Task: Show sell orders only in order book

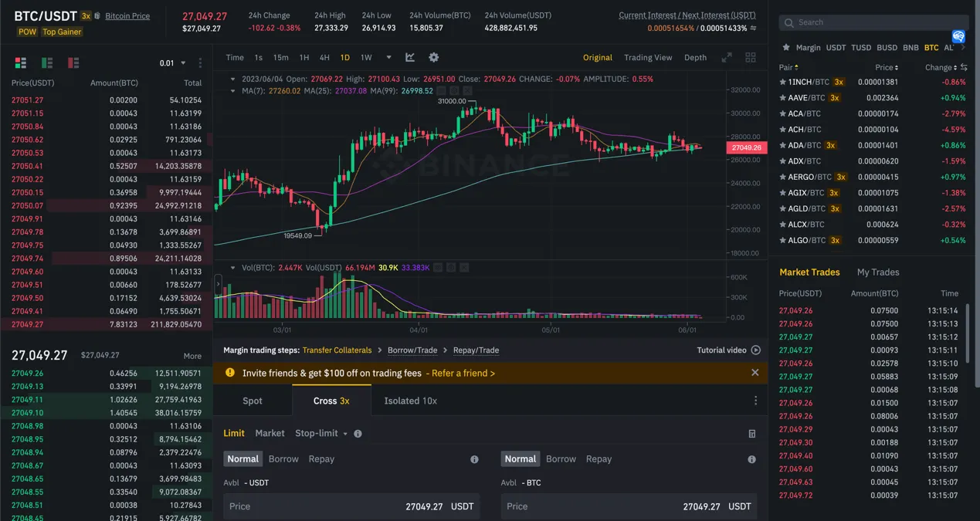Action: point(73,63)
